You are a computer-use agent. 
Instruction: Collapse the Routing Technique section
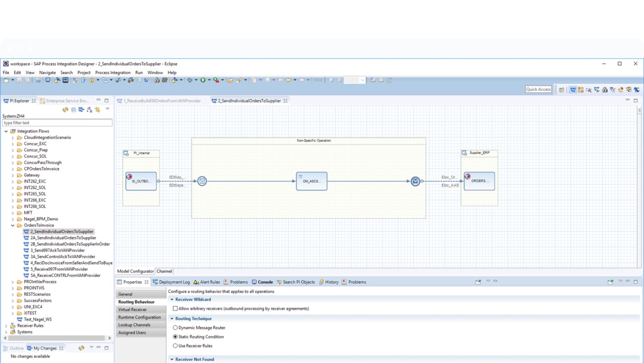[x=172, y=319]
